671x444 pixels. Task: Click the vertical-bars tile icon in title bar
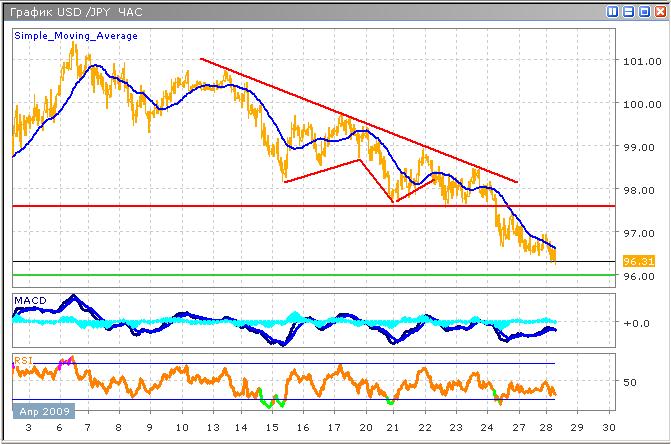click(x=613, y=12)
